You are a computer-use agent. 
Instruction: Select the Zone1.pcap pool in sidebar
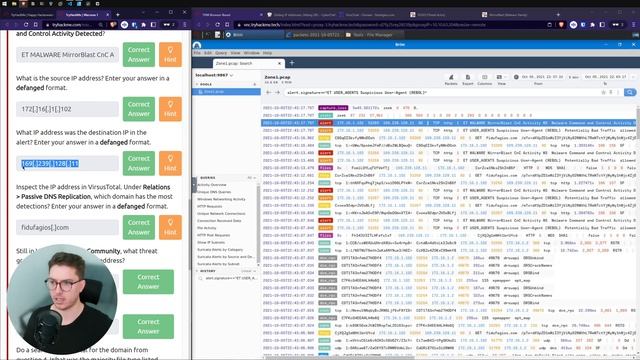click(x=226, y=92)
